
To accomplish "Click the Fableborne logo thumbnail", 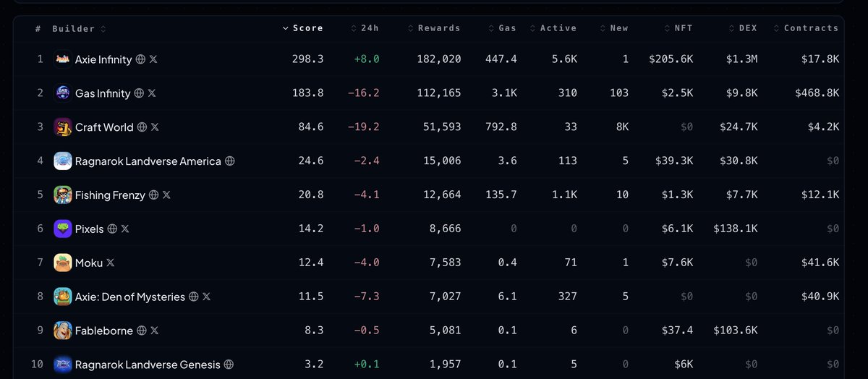I will (x=63, y=331).
